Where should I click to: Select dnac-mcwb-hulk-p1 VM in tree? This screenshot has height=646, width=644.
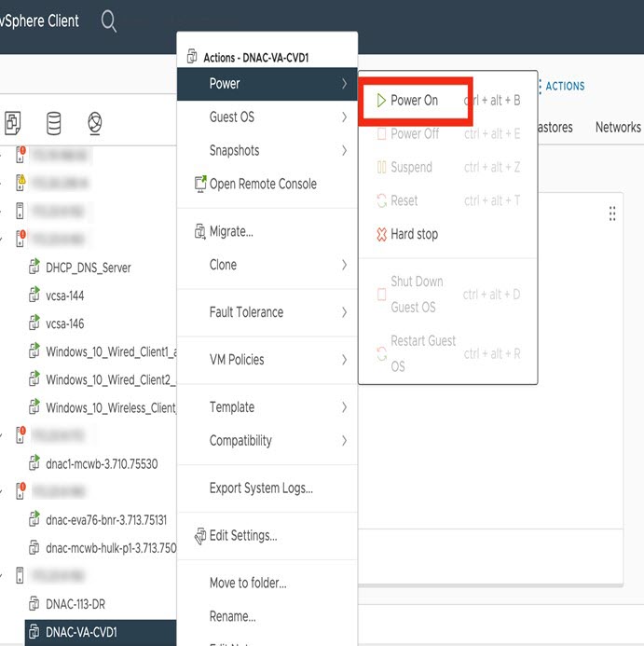111,548
